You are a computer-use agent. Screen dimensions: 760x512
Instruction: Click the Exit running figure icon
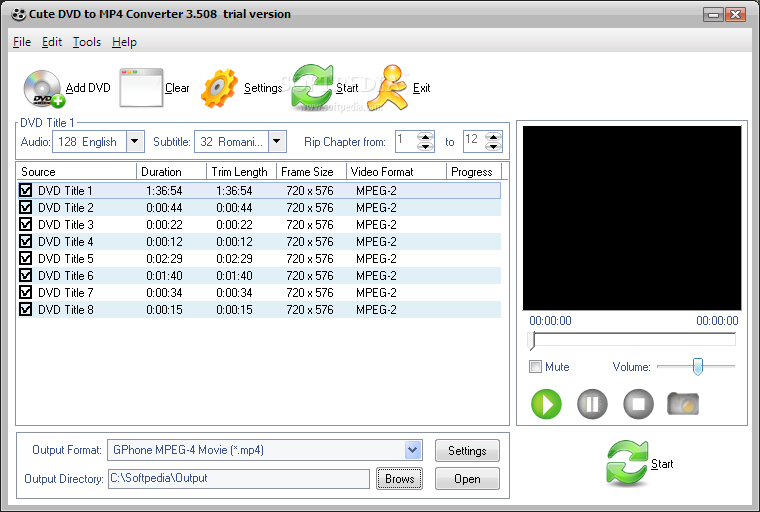(389, 87)
